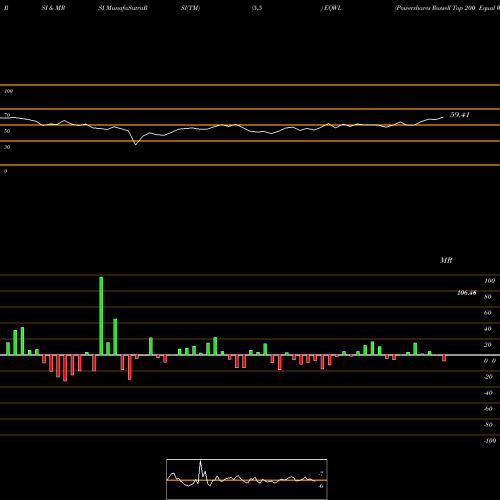Image resolution: width=500 pixels, height=500 pixels.
Task: Click the RSI axis label 50
Action: [7, 131]
